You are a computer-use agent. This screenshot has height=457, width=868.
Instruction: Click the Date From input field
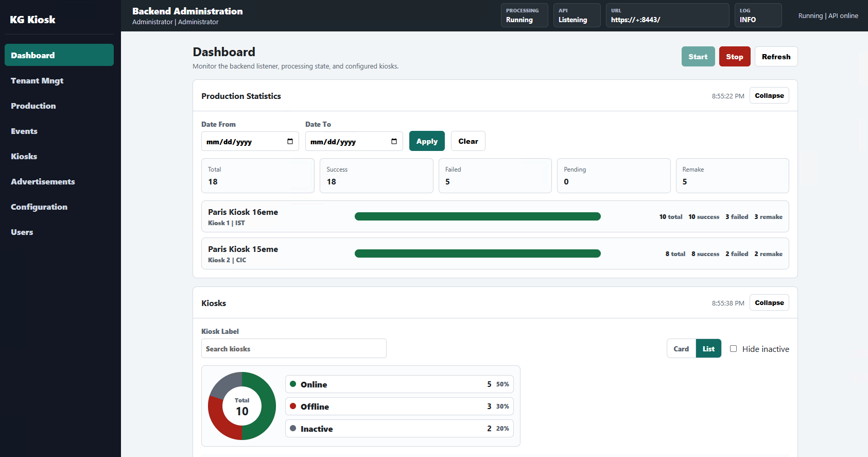coord(250,141)
